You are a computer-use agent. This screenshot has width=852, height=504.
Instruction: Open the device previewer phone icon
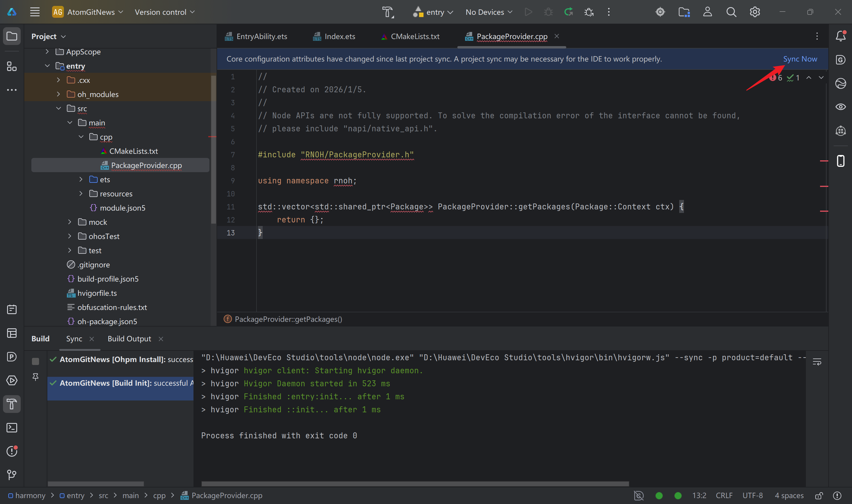[840, 161]
